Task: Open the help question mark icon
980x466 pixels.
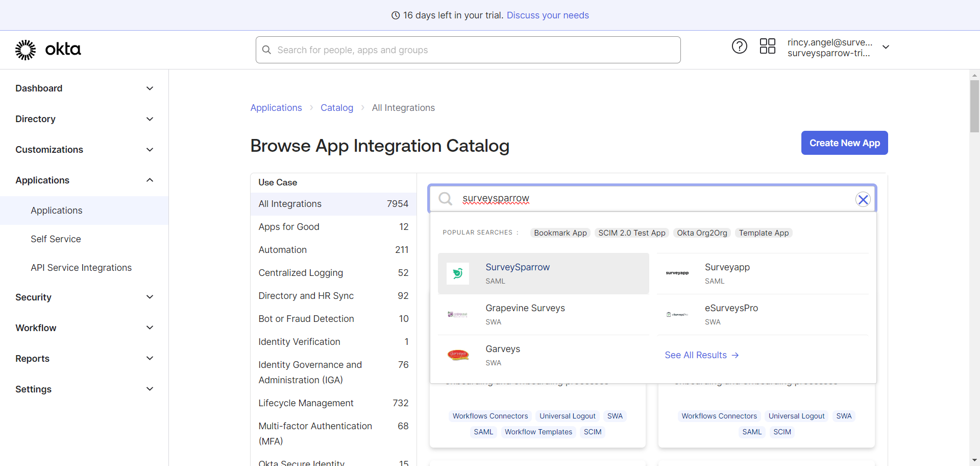Action: 739,46
